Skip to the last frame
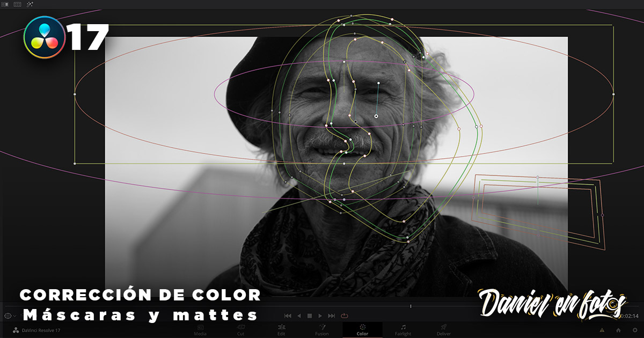Image resolution: width=644 pixels, height=338 pixels. [x=331, y=316]
